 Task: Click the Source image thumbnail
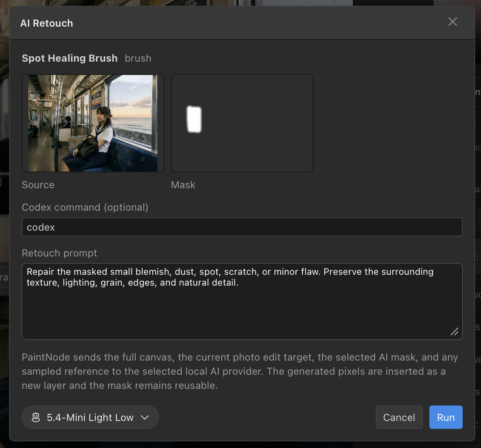pos(93,123)
